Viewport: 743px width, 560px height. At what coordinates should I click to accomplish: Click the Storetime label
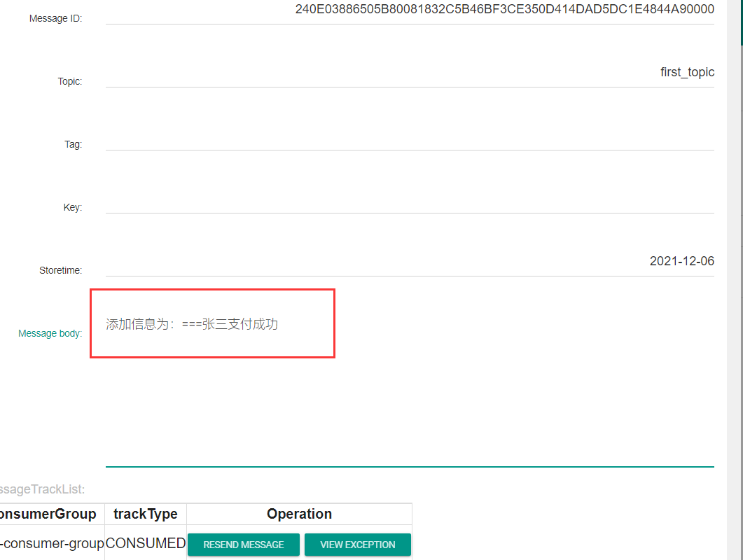[61, 270]
